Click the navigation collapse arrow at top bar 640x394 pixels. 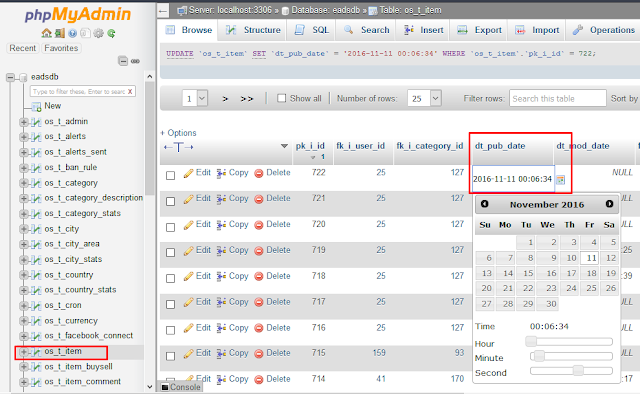click(x=162, y=11)
